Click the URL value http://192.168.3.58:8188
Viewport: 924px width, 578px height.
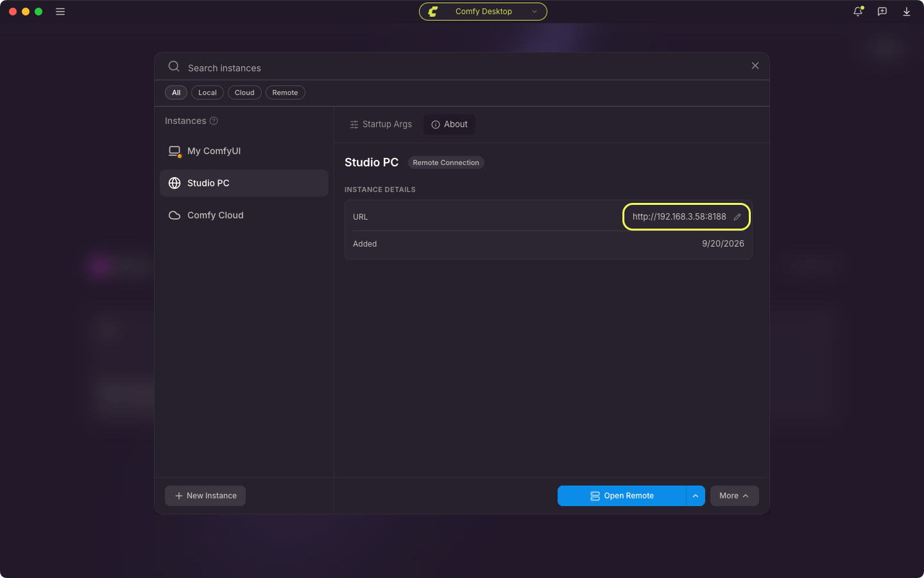click(680, 217)
